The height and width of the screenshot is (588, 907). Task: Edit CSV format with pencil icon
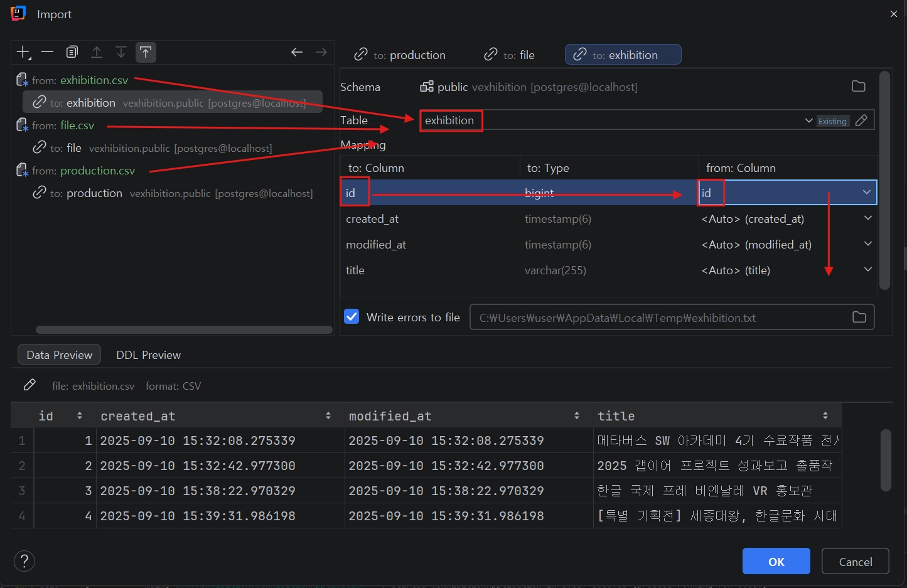tap(30, 385)
